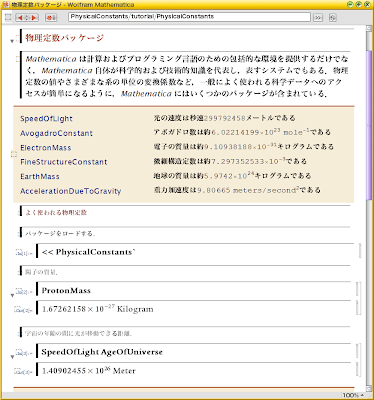Click the SpeedOfLight AgeOfUniverse input cell
Viewport: 374px width, 400px height.
coord(102,352)
